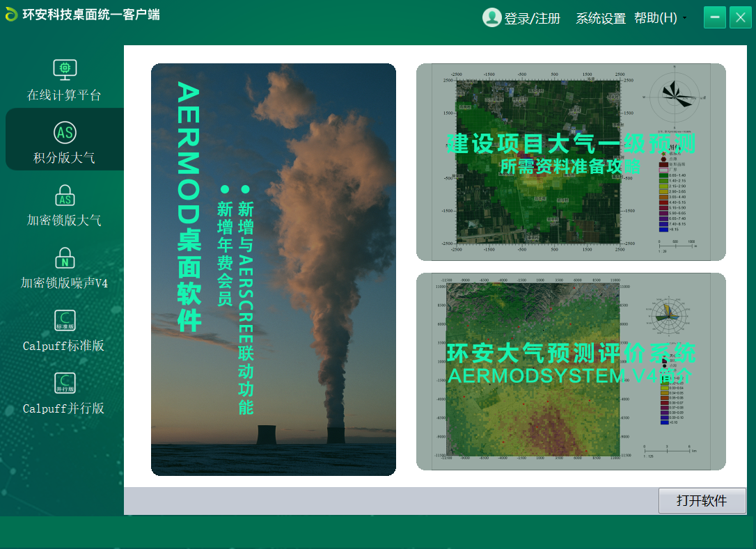This screenshot has height=549, width=756.
Task: Open the 系统设置 menu
Action: pyautogui.click(x=601, y=19)
